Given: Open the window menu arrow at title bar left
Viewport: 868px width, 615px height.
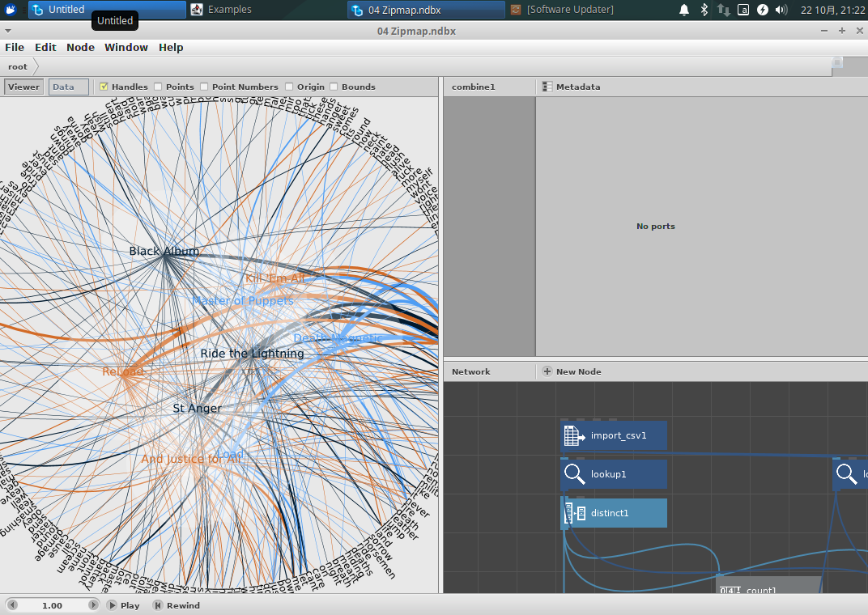Looking at the screenshot, I should click(8, 31).
